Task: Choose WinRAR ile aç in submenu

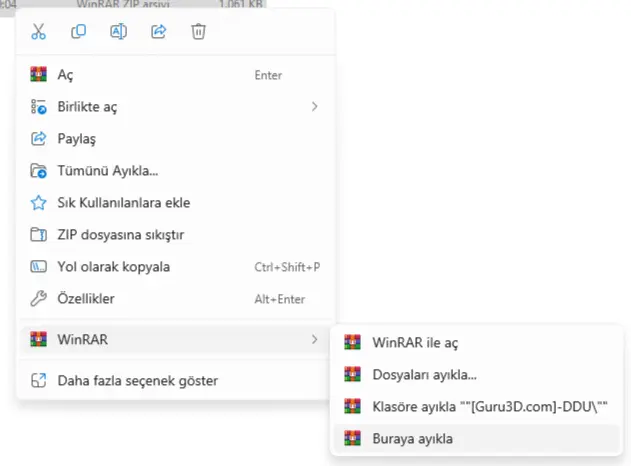Action: [476, 342]
